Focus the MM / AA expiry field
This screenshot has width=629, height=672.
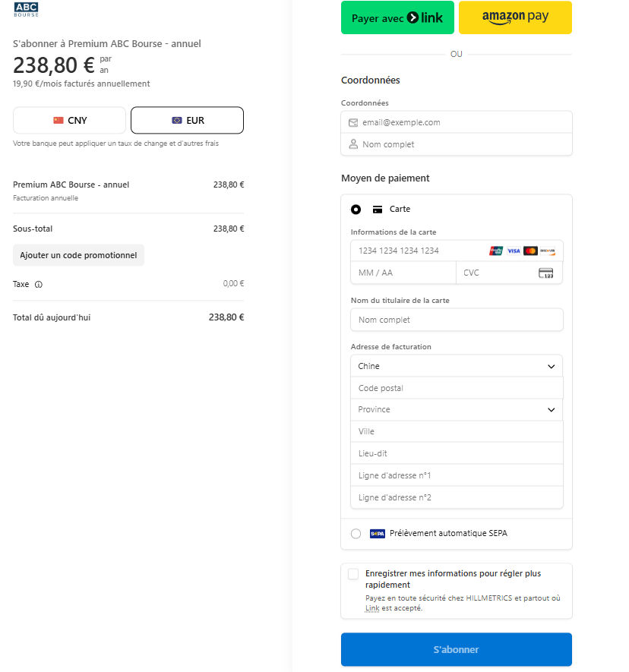(x=403, y=273)
